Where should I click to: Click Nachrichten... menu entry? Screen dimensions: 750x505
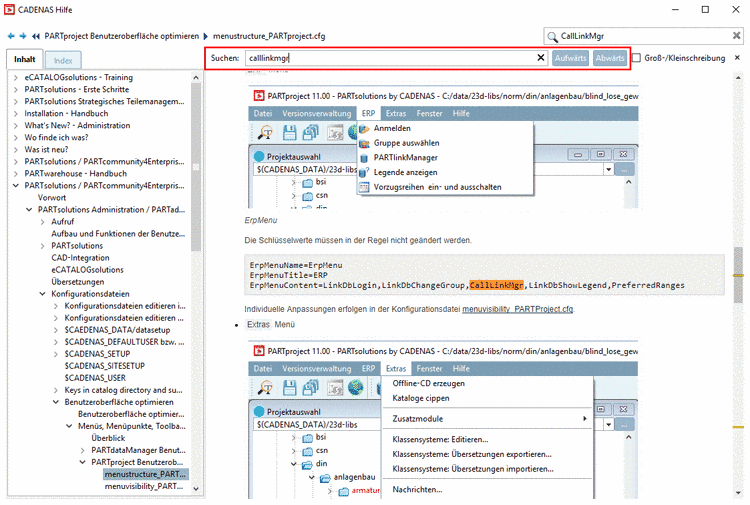pyautogui.click(x=418, y=490)
